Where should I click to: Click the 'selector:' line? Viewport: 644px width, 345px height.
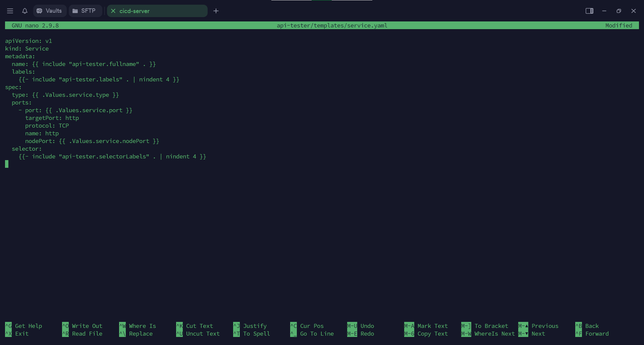coord(27,149)
